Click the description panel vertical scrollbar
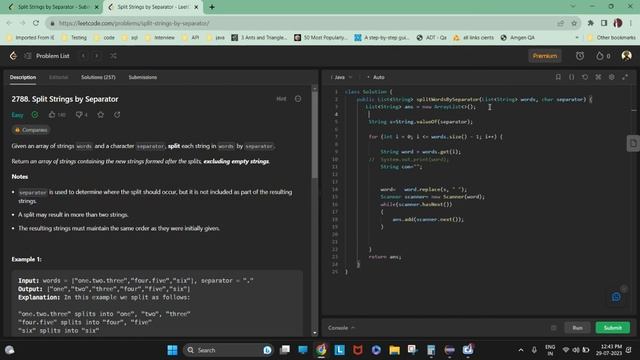Image resolution: width=640 pixels, height=360 pixels. click(314, 135)
